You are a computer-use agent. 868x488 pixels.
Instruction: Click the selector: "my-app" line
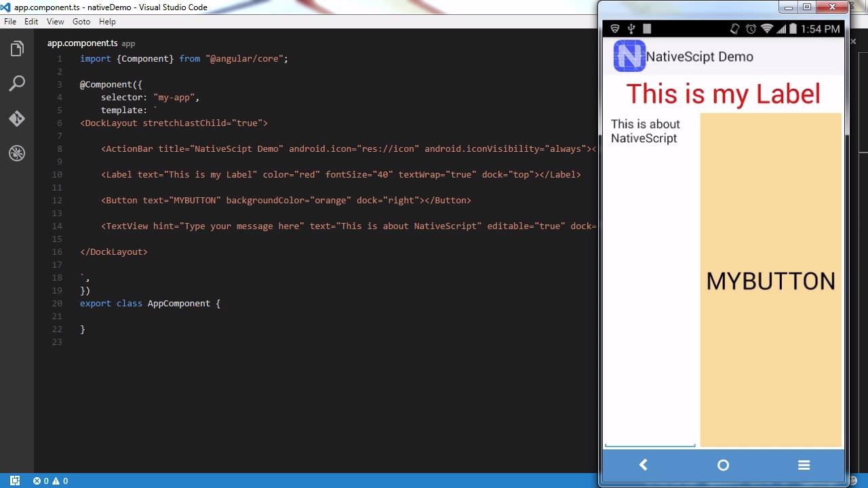click(150, 98)
